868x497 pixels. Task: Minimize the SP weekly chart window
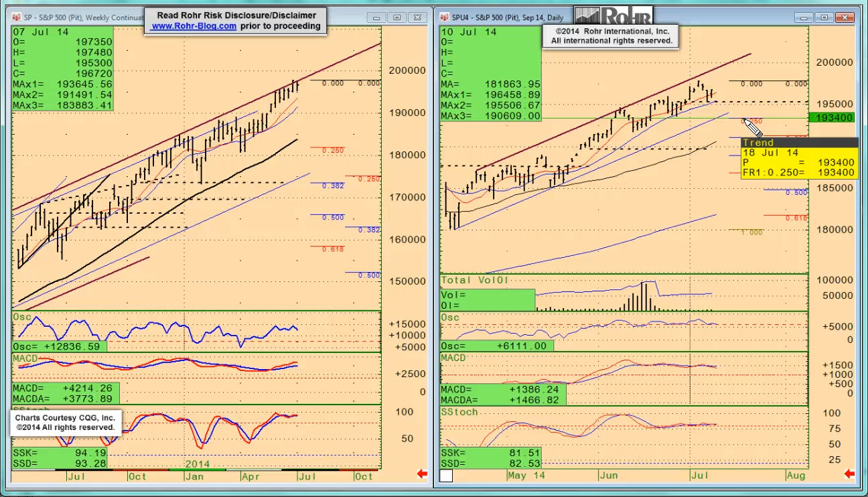tap(378, 17)
